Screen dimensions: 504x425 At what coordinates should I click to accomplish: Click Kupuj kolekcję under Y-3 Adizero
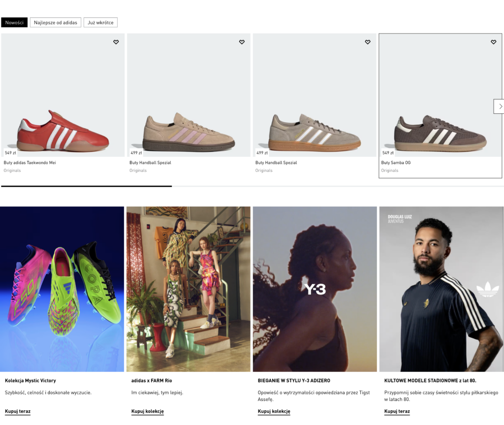pos(274,411)
